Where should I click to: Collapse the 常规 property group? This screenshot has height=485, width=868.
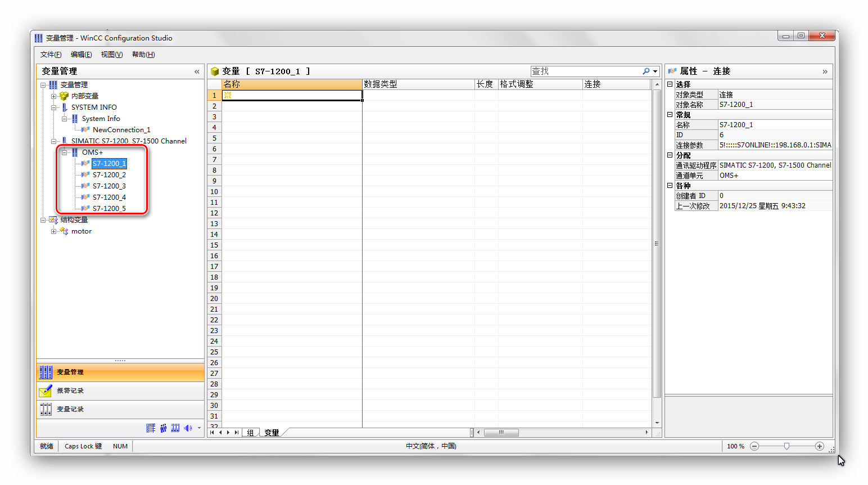coord(670,114)
